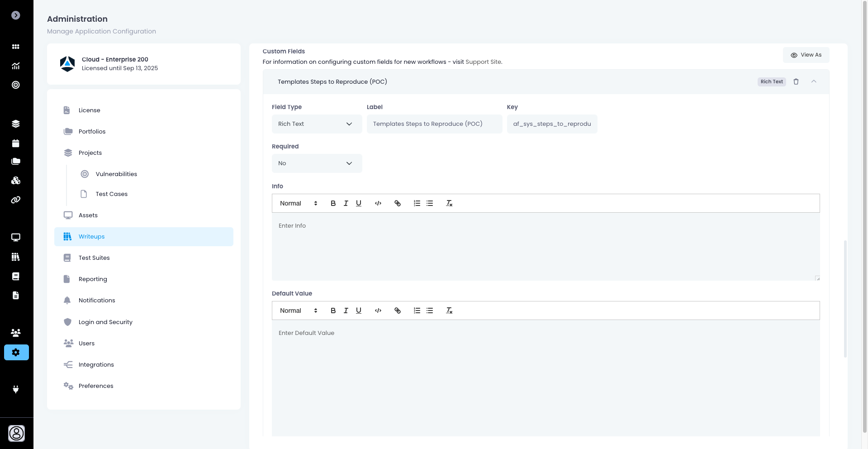Screen dimensions: 868x449
Task: Click the user profile avatar icon
Action: [x=17, y=434]
